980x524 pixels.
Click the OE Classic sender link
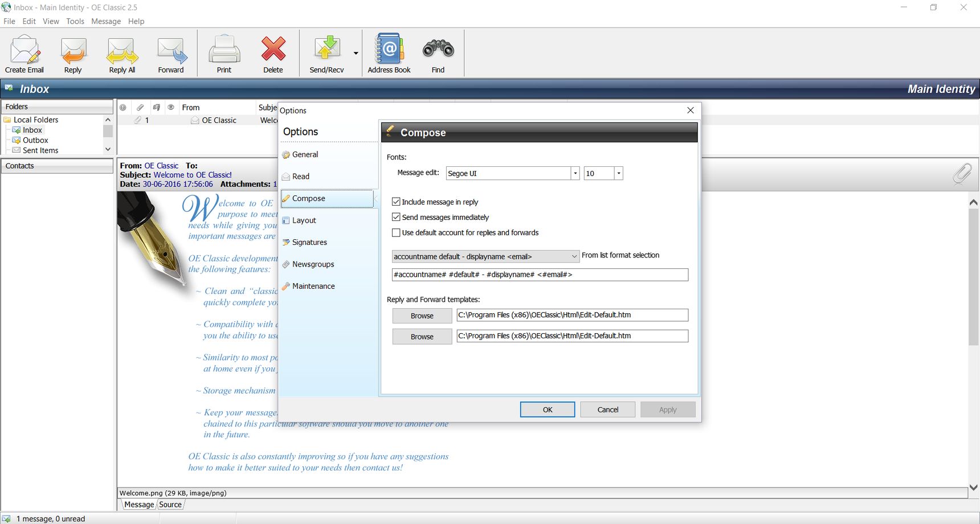coord(161,166)
